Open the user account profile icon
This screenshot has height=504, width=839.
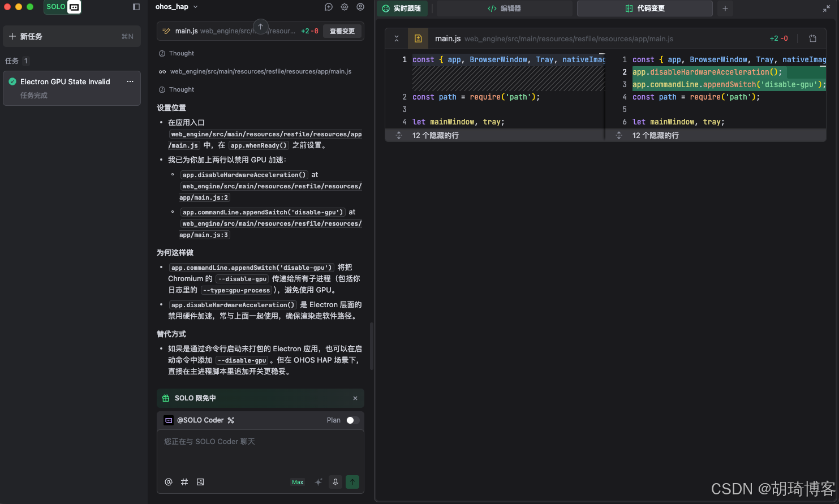tap(360, 7)
